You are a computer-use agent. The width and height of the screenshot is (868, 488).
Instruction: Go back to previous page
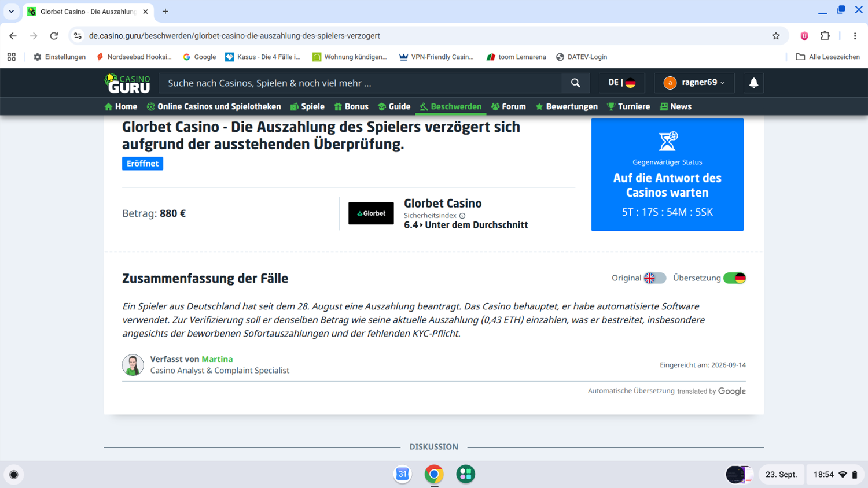click(x=13, y=36)
